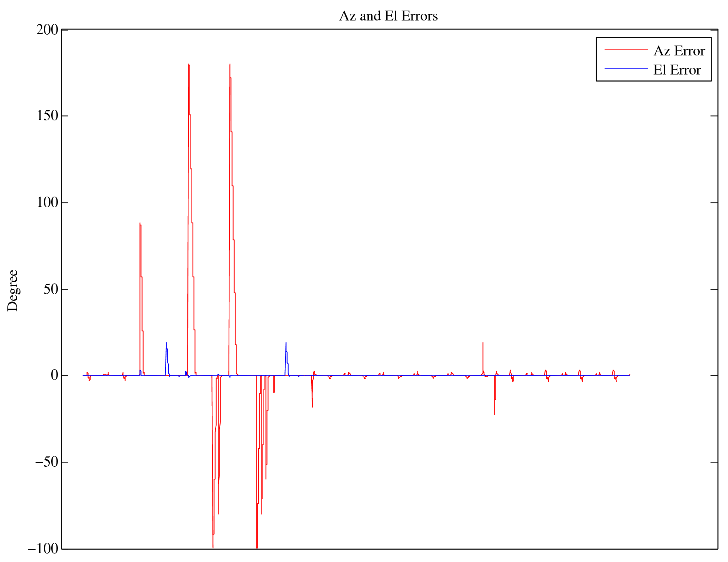Click the 0 y-axis tick label

[54, 375]
